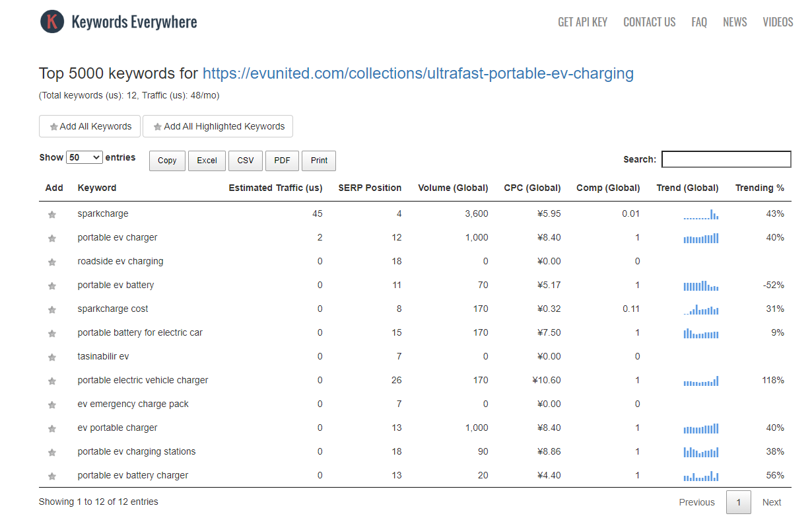Select keyword text 'roadside ev charging'
This screenshot has height=524, width=812.
point(120,261)
